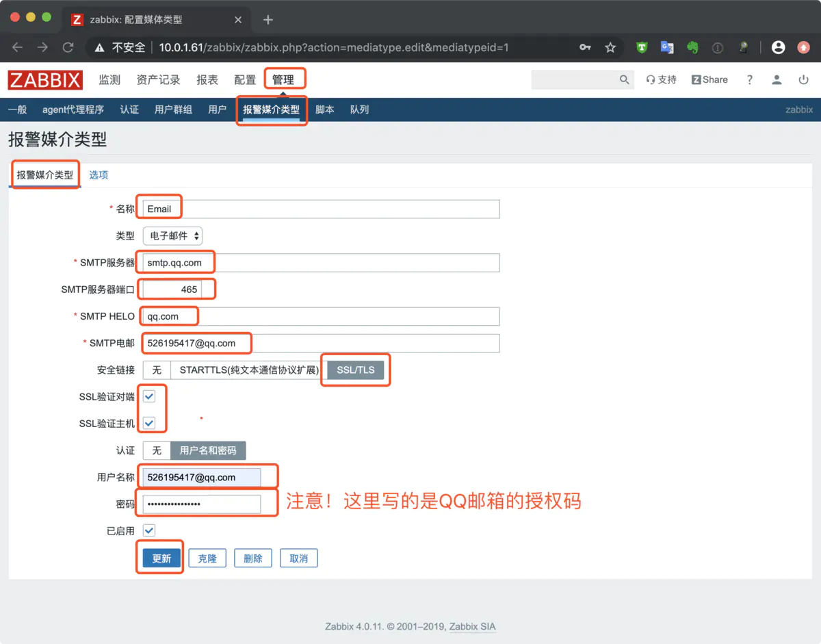This screenshot has width=821, height=644.
Task: Go to 队列 submenu
Action: pos(360,110)
